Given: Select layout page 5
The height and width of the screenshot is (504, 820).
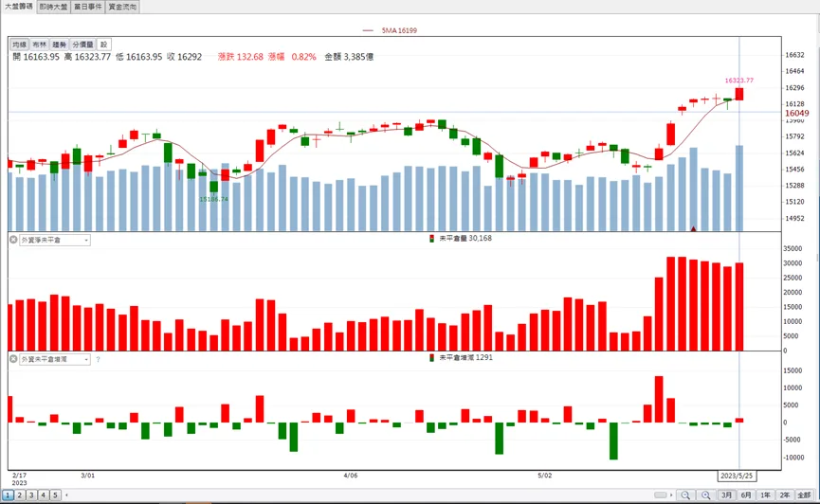Looking at the screenshot, I should point(55,495).
